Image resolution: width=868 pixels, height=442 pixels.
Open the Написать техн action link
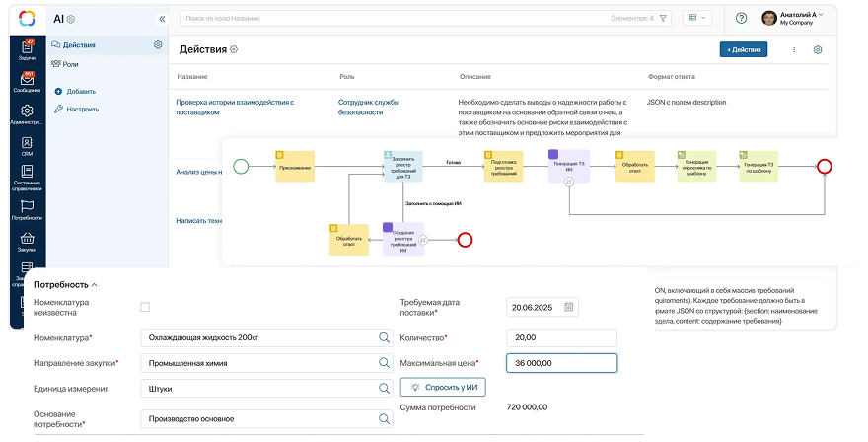[198, 220]
